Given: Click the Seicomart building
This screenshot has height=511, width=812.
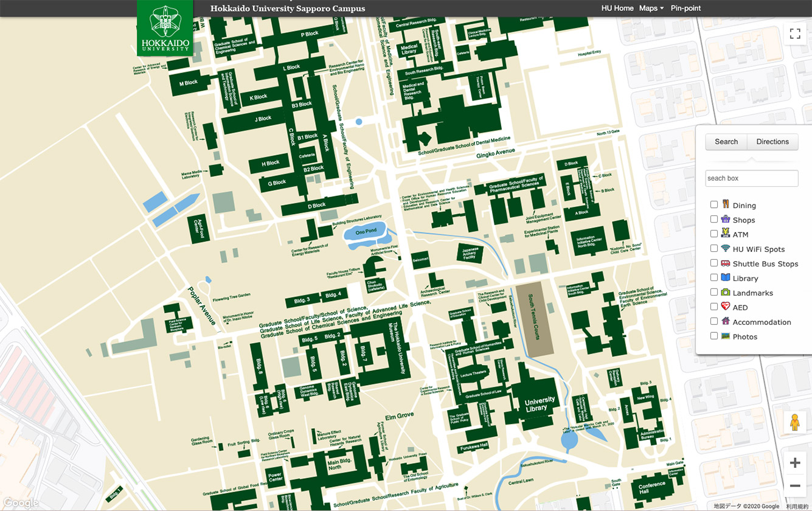Looking at the screenshot, I should [x=421, y=260].
